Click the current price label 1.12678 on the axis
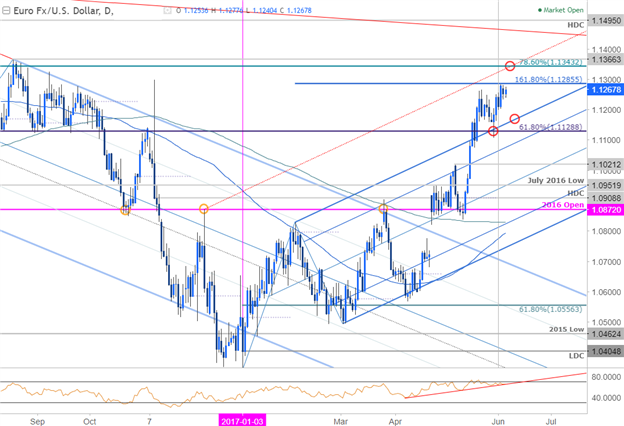This screenshot has height=426, width=624. [x=606, y=90]
